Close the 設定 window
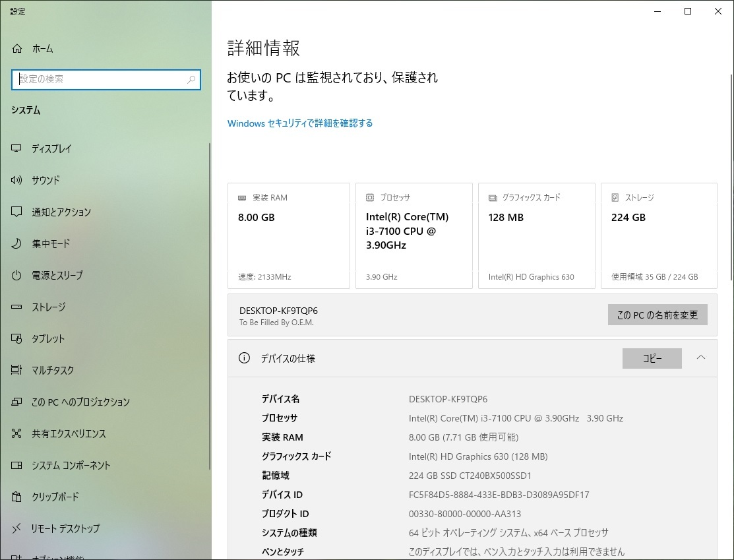This screenshot has width=734, height=560. [718, 11]
